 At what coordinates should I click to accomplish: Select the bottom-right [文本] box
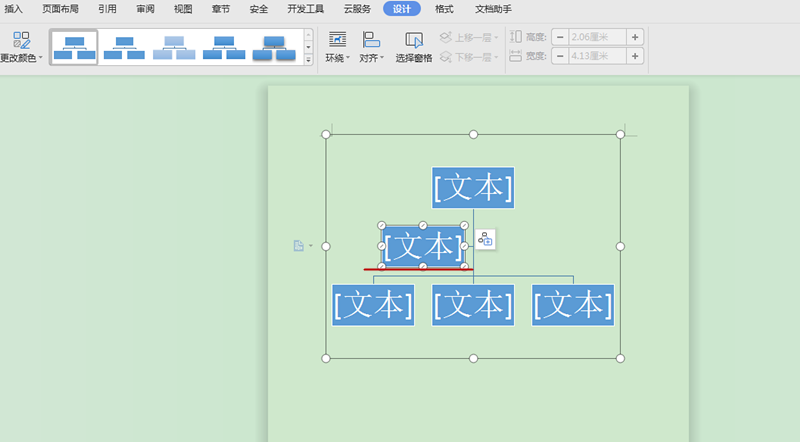coord(573,305)
